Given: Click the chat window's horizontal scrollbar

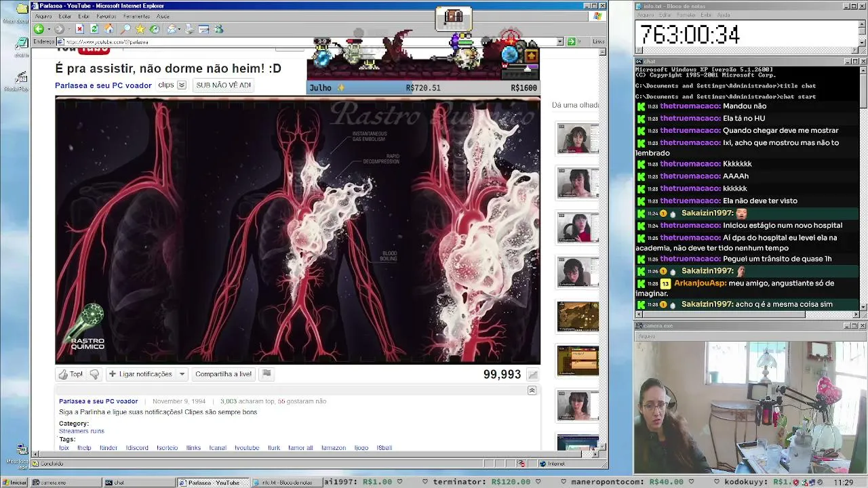Looking at the screenshot, I should pos(747,314).
